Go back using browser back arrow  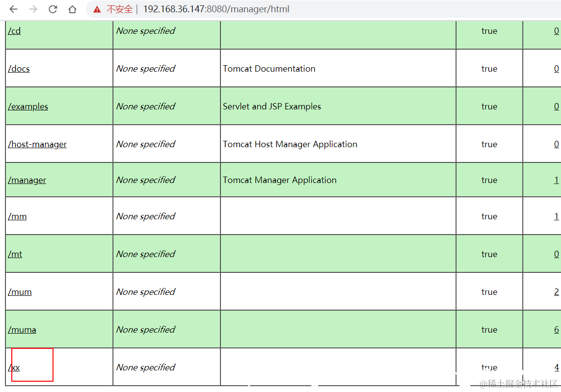13,9
